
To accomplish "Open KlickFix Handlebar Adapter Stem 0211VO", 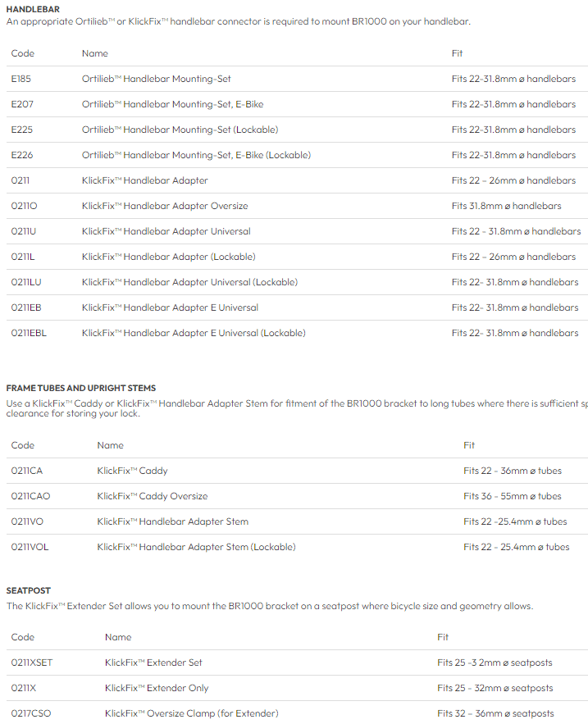I will (x=172, y=521).
